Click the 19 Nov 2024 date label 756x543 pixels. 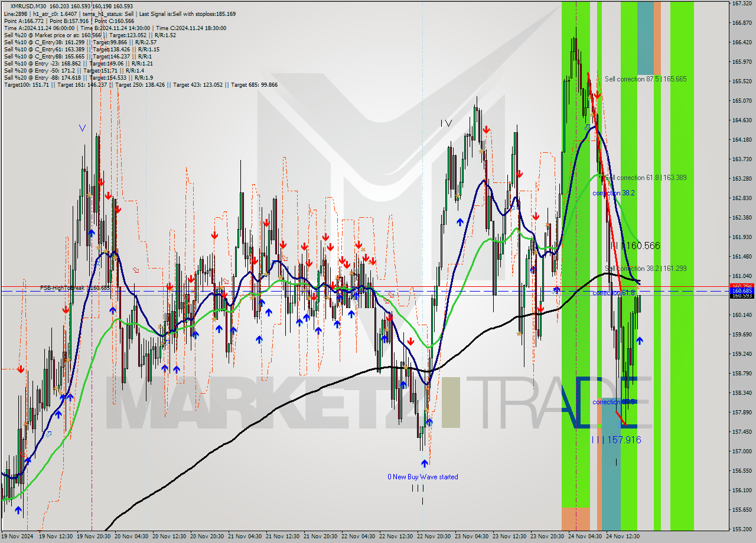[17, 537]
